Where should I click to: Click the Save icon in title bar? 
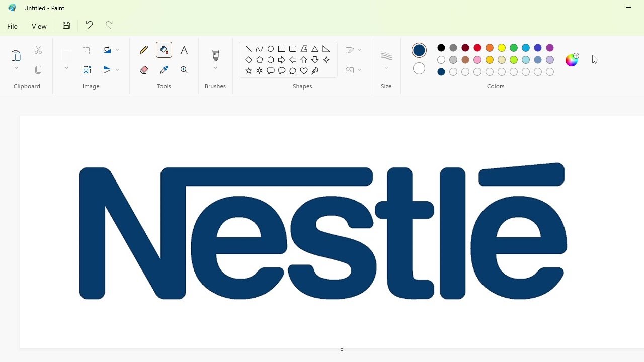(66, 25)
